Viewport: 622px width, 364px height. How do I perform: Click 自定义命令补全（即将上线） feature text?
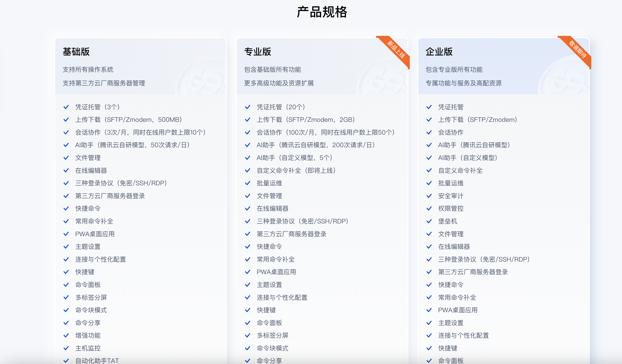tap(296, 170)
